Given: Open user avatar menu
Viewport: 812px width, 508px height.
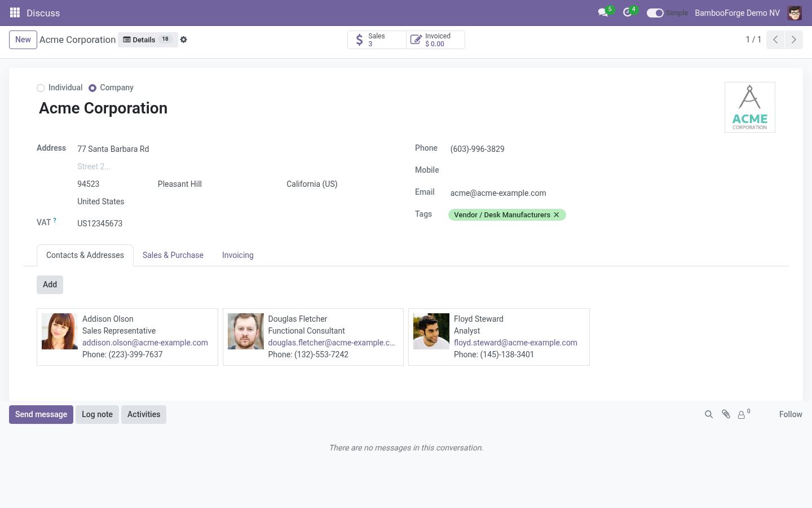Looking at the screenshot, I should tap(795, 13).
